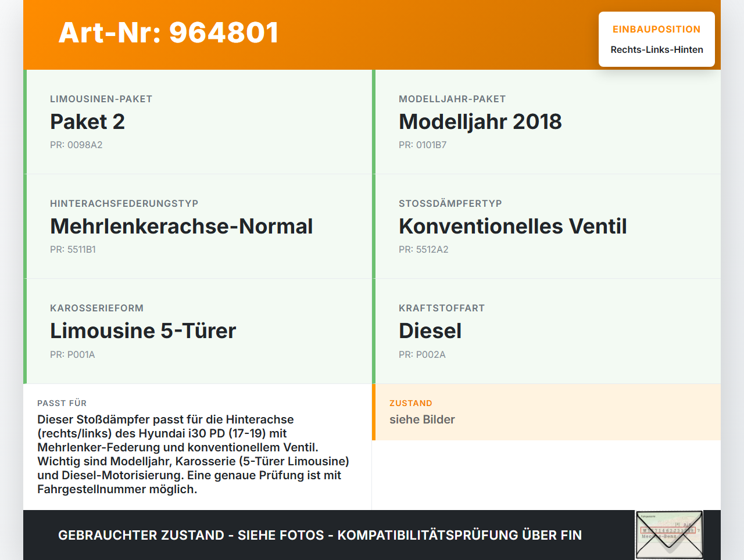Click the green accent bar beside Paket 2
744x560 pixels.
tap(24, 122)
